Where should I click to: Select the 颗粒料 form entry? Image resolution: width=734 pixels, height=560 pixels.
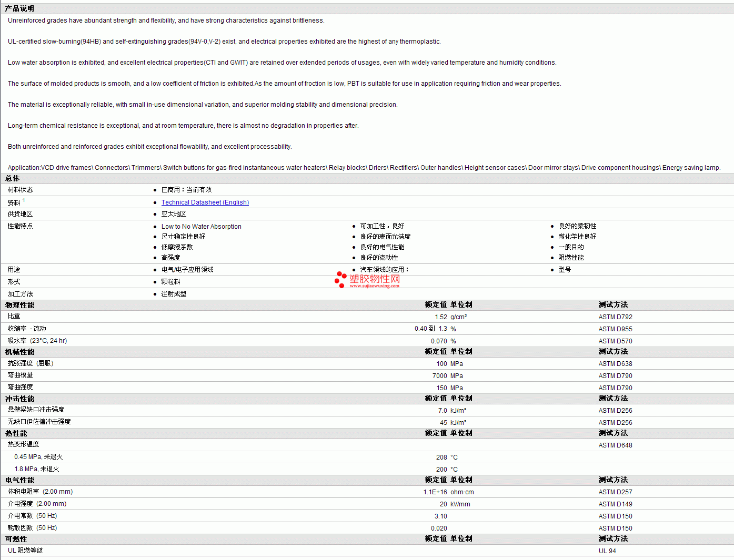tap(170, 282)
